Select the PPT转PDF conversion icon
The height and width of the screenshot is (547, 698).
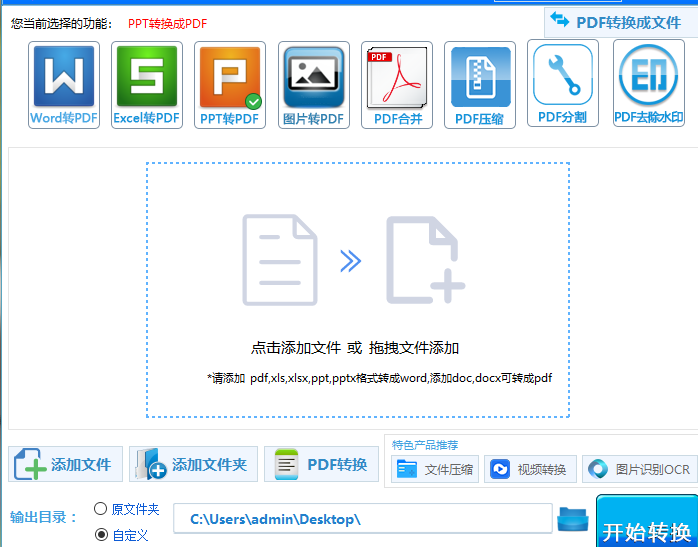pyautogui.click(x=230, y=85)
